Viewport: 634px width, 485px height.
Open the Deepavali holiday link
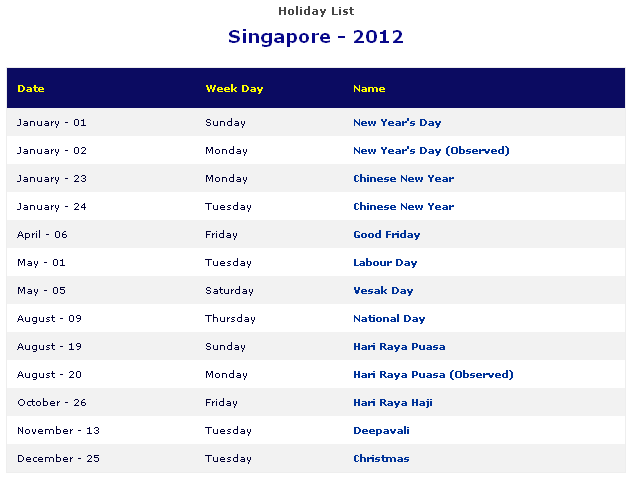381,430
